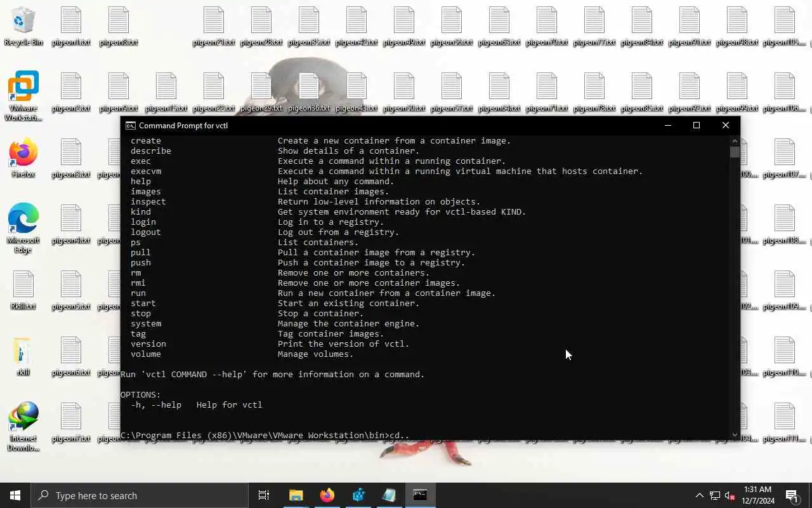812x508 pixels.
Task: Click the Command Prompt scrollbar up arrow
Action: tap(735, 141)
